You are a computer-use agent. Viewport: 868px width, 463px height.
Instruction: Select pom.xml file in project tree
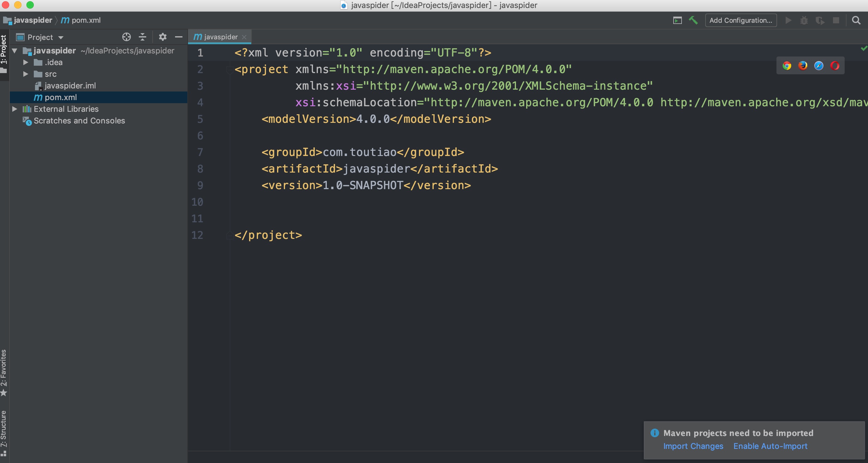tap(61, 97)
